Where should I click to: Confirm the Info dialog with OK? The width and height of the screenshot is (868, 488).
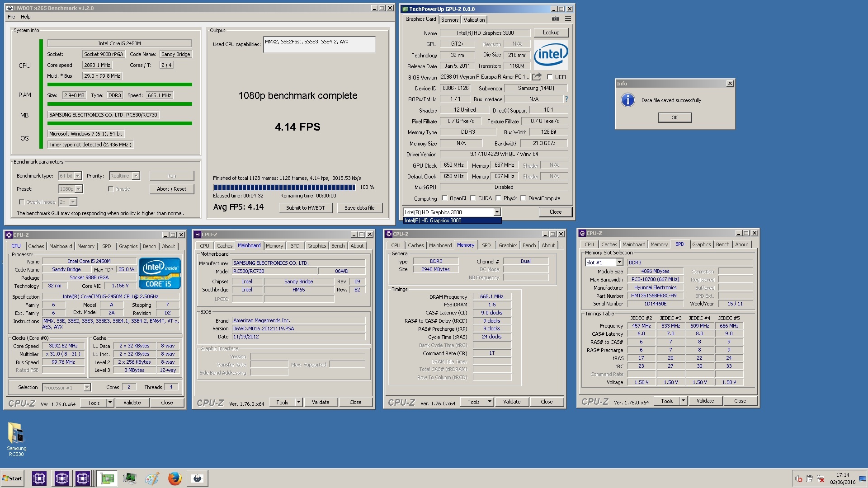click(x=675, y=117)
